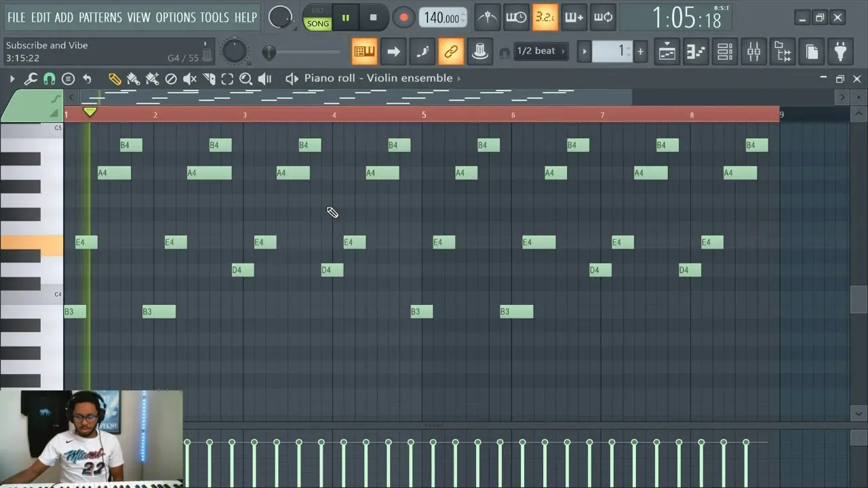Click the pages project picker icon

click(812, 52)
